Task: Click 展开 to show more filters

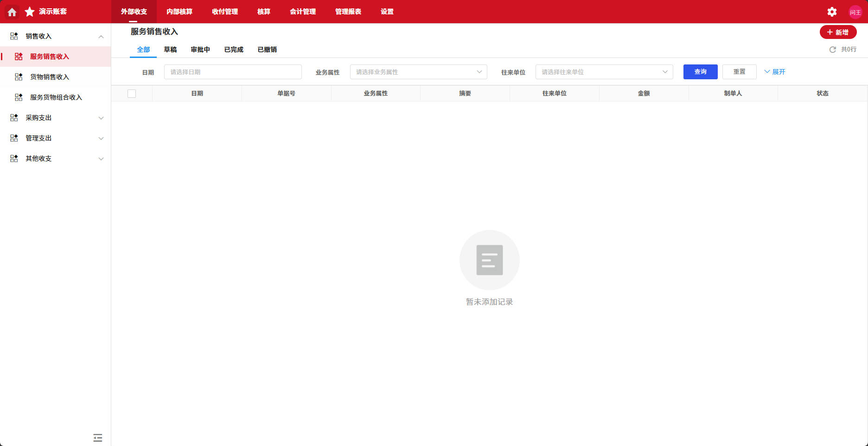Action: click(x=775, y=72)
